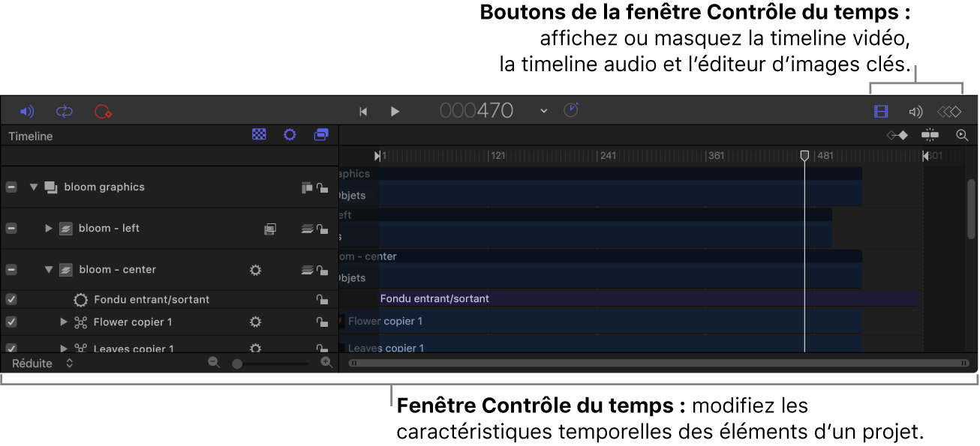
Task: Uncheck the Fondu entrant/sortant activation checkbox
Action: coord(11,299)
